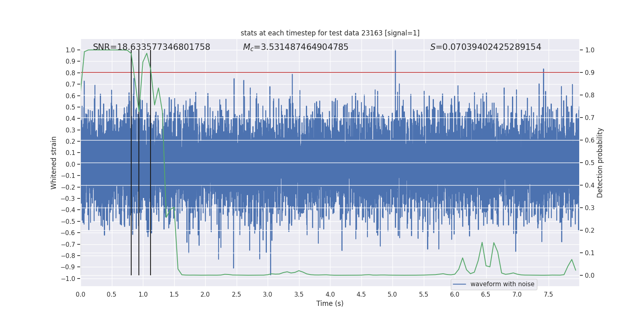The height and width of the screenshot is (322, 644).
Task: Click the x-axis tick label 7.5
Action: [x=548, y=295]
